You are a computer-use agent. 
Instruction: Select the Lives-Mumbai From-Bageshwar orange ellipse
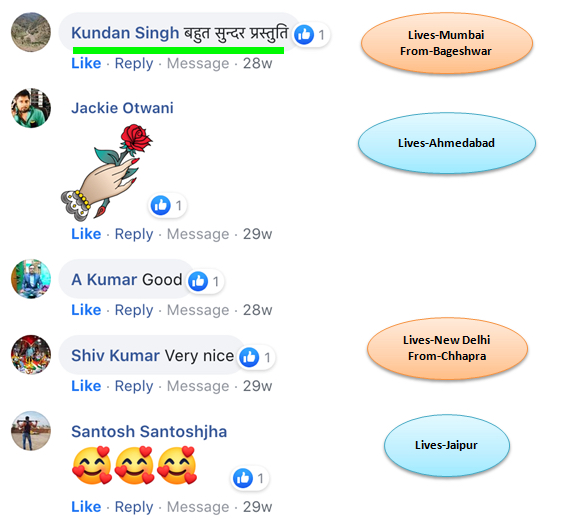[447, 43]
